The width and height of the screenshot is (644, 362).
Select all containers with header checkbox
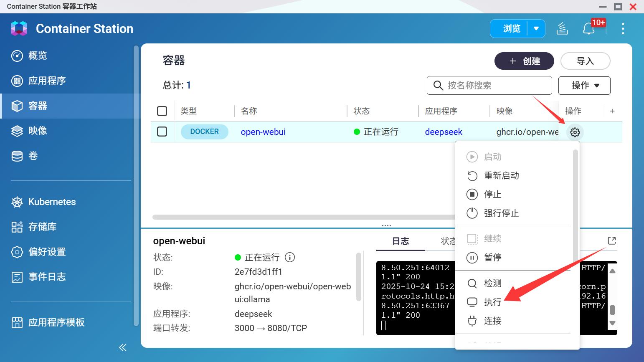(162, 111)
